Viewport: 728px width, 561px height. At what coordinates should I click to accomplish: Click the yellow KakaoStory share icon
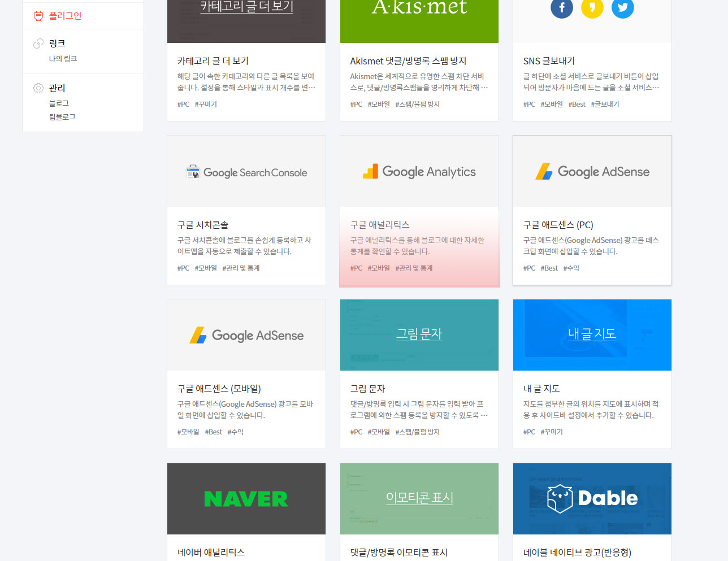tap(592, 7)
